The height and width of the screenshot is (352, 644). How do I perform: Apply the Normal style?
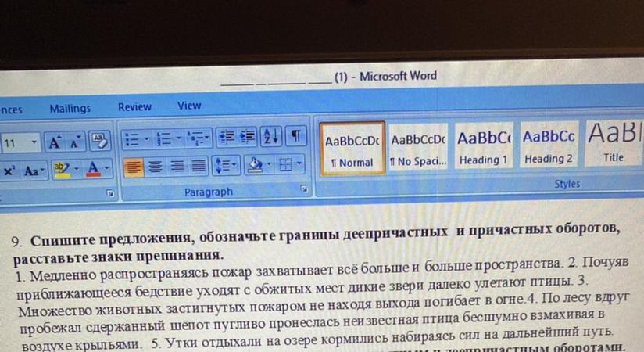[352, 149]
